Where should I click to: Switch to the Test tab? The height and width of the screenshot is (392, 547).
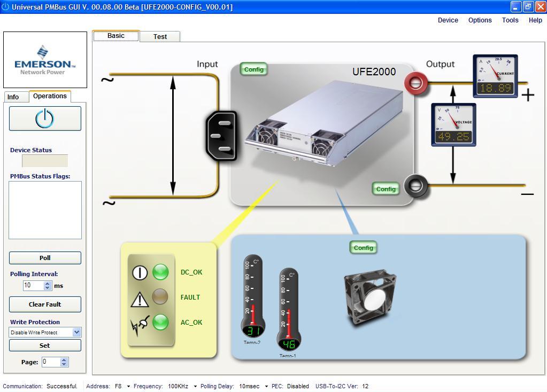160,37
